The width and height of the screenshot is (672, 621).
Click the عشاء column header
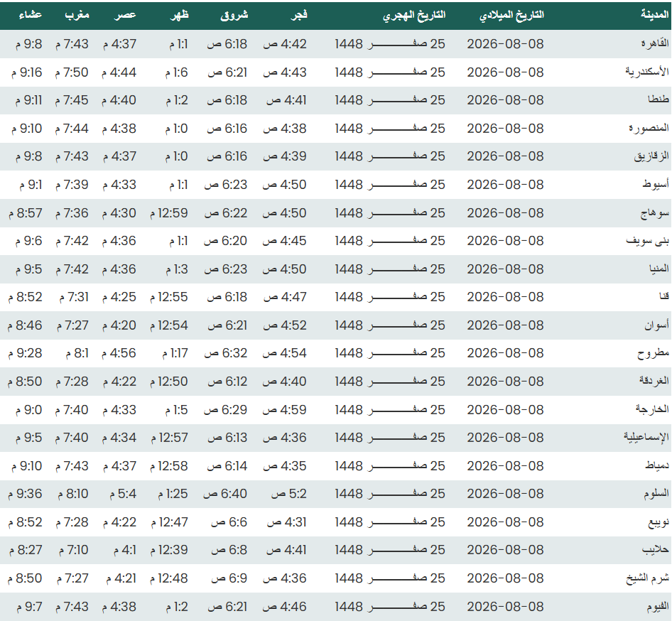(31, 15)
